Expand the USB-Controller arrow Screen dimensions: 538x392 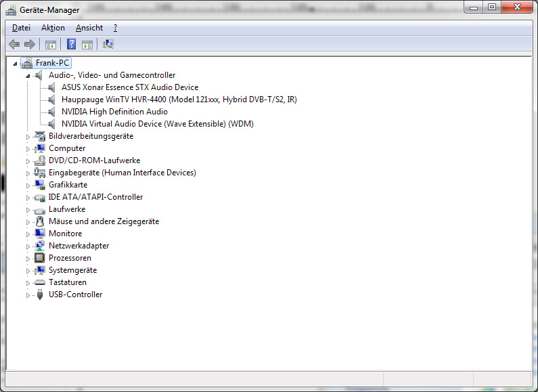(28, 295)
